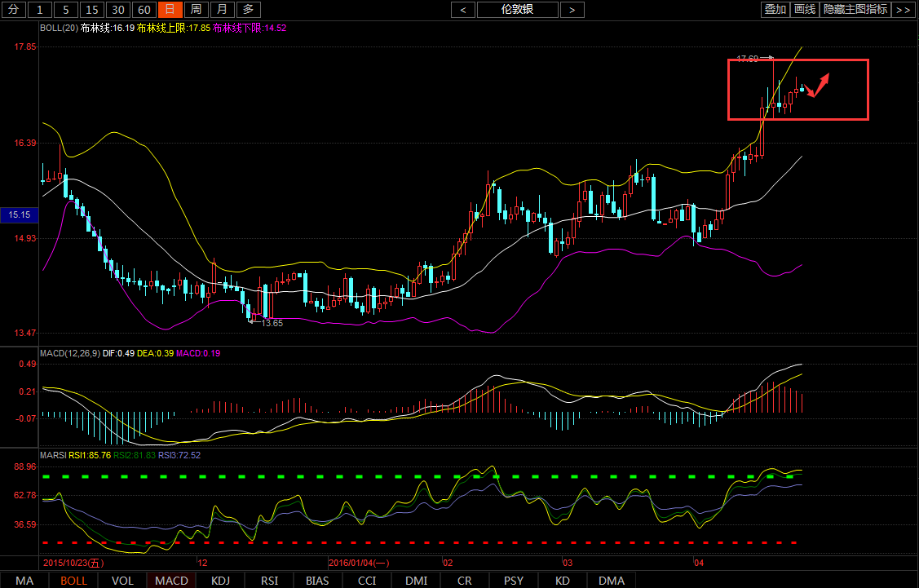Image resolution: width=919 pixels, height=588 pixels.
Task: Go to previous symbol with < arrow
Action: pos(463,10)
